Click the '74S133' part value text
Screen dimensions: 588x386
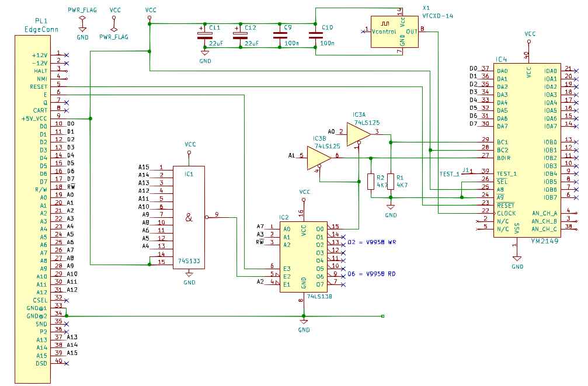(189, 261)
